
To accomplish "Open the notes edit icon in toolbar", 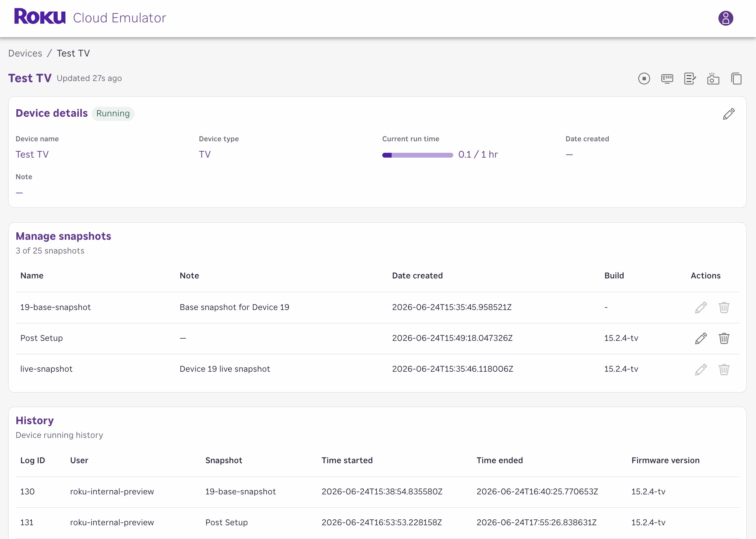I will (x=690, y=78).
